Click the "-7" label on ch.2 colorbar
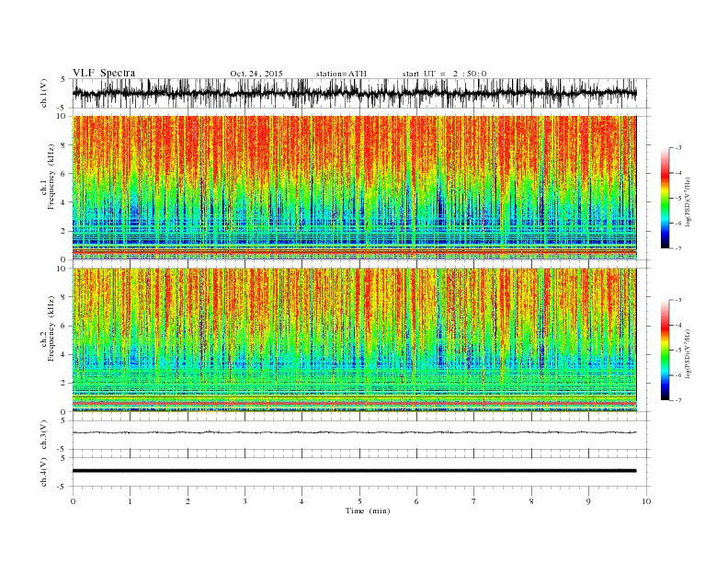The width and height of the screenshot is (728, 563). pyautogui.click(x=678, y=400)
